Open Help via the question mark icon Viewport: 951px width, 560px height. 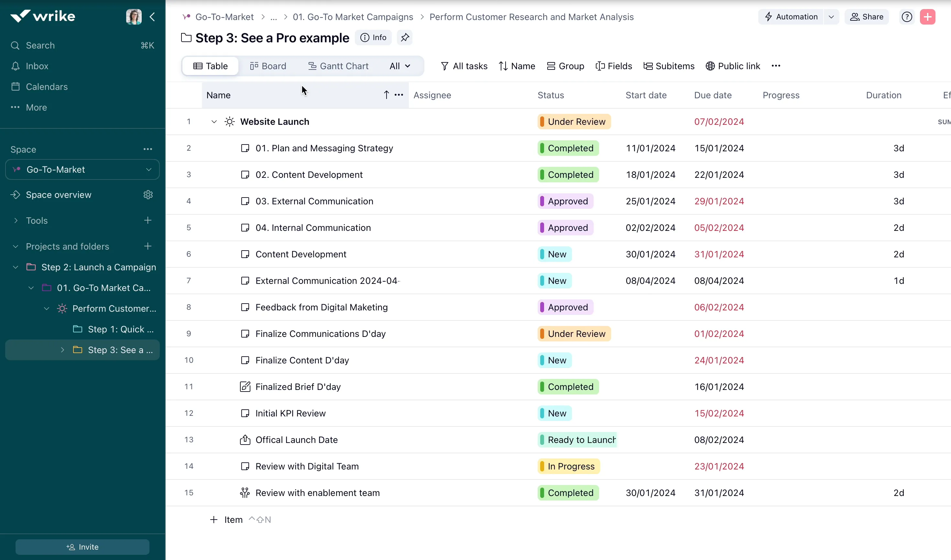pyautogui.click(x=907, y=16)
